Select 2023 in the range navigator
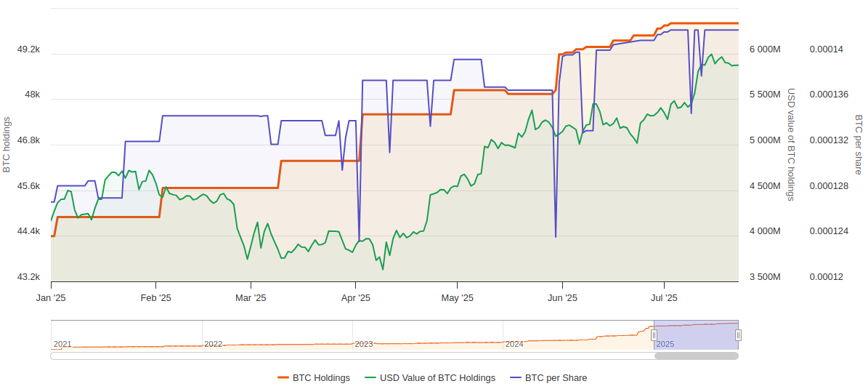Screen dimensions: 868x389 click(x=364, y=344)
